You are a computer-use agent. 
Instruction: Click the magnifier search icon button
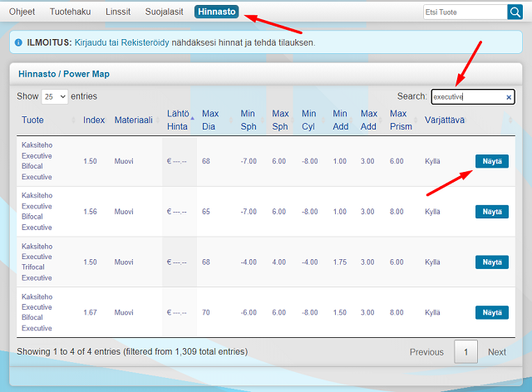515,12
